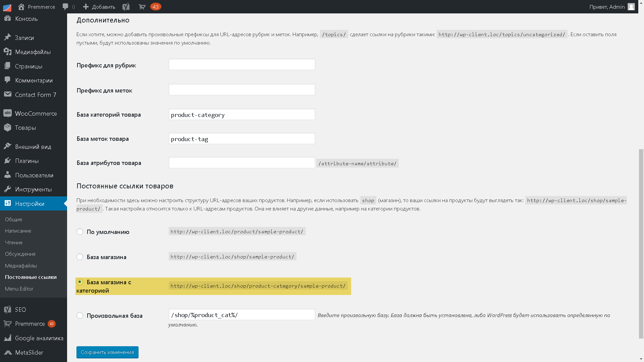Viewport: 644px width, 362px height.
Task: Click the Пользователи user icon
Action: (x=7, y=175)
